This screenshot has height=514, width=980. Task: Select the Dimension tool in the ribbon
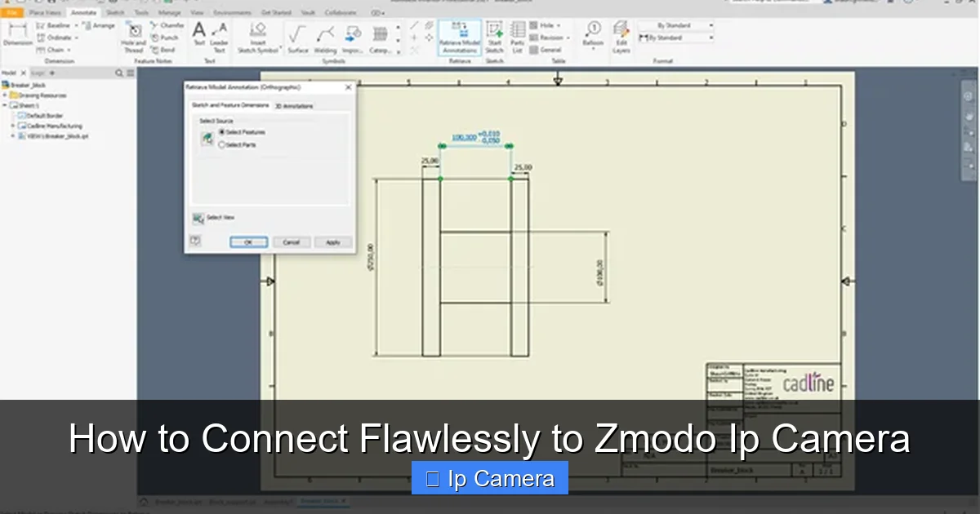click(17, 34)
